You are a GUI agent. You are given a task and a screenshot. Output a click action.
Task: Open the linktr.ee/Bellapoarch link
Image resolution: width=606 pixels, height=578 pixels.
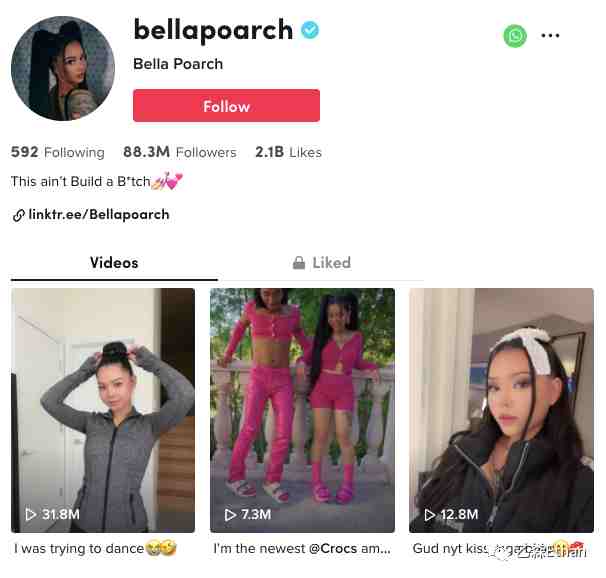tap(99, 214)
